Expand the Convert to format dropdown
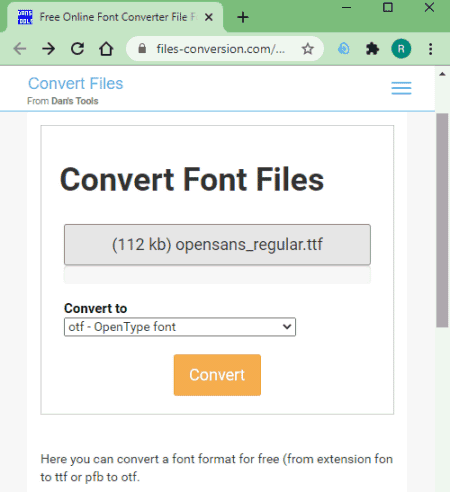This screenshot has height=492, width=450. tap(180, 327)
